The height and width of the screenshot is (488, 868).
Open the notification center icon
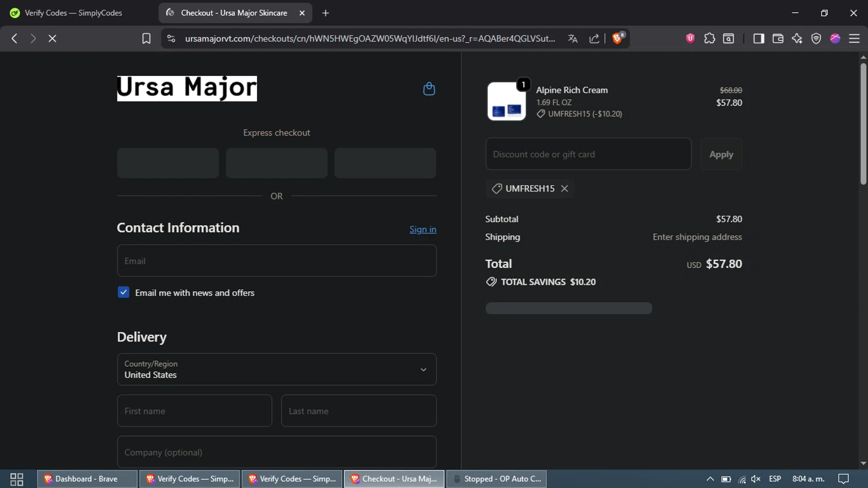844,479
